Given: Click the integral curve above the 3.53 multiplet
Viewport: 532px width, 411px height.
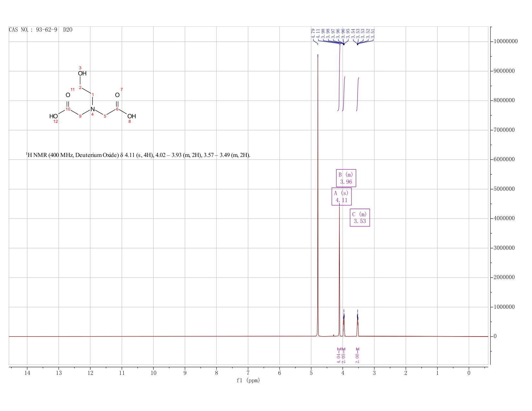Looking at the screenshot, I should (358, 94).
